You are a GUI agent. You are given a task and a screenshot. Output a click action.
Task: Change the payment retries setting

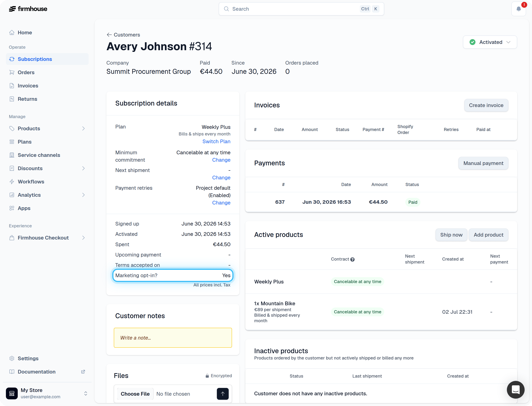pos(221,202)
